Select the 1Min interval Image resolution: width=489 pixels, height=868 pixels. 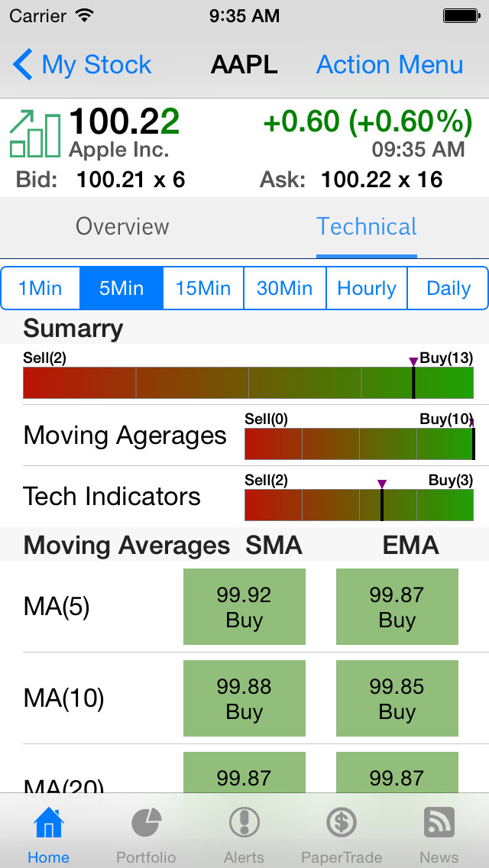40,288
